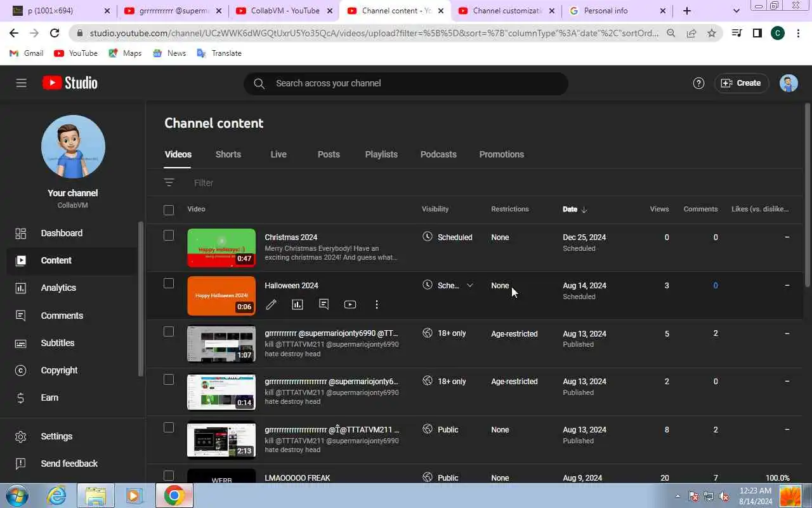
Task: Open Comments in the sidebar
Action: click(73, 316)
